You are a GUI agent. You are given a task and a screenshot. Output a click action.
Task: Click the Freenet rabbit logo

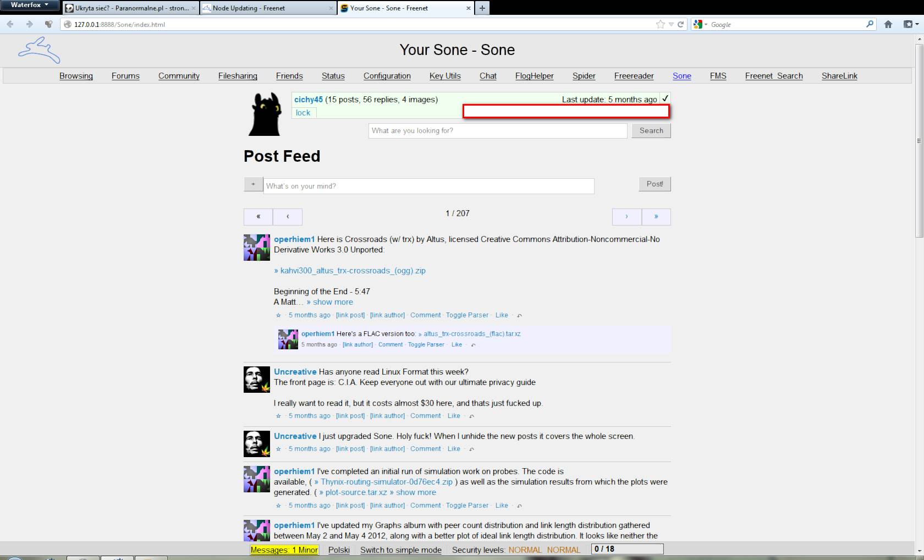click(39, 51)
